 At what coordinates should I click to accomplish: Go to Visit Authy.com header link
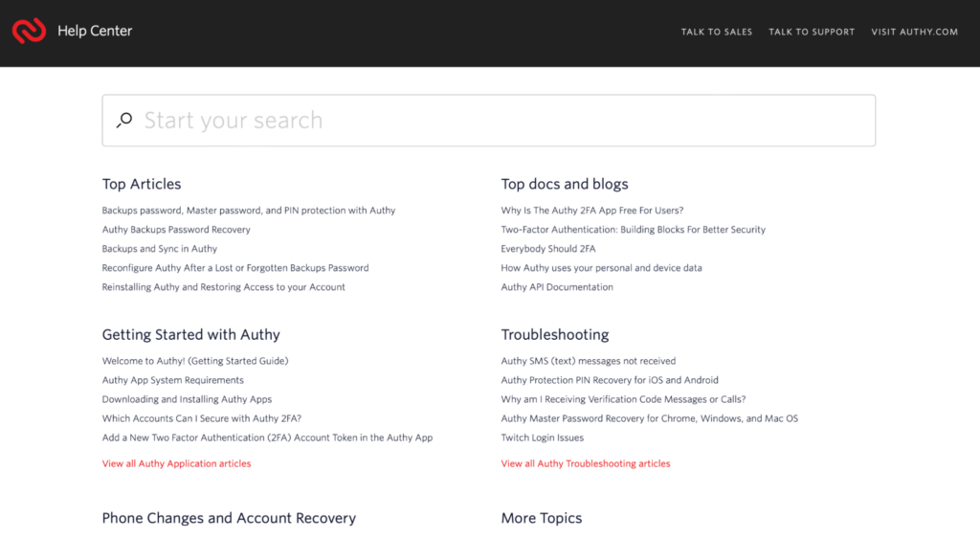[914, 32]
